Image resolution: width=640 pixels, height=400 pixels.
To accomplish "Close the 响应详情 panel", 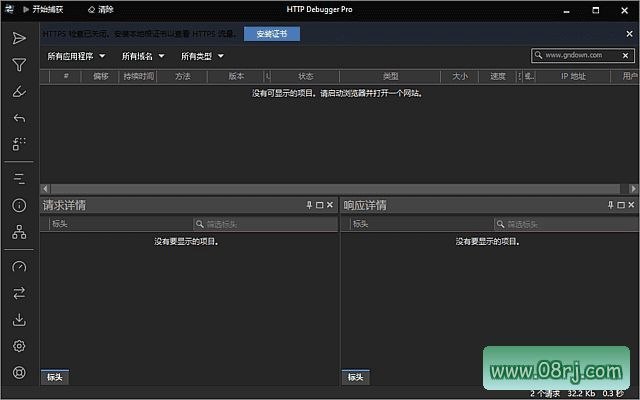I will [x=631, y=205].
